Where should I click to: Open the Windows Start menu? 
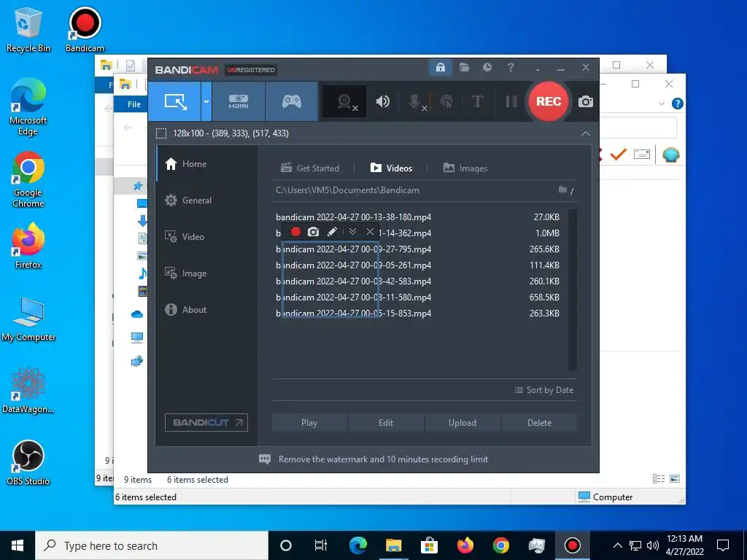[x=18, y=545]
